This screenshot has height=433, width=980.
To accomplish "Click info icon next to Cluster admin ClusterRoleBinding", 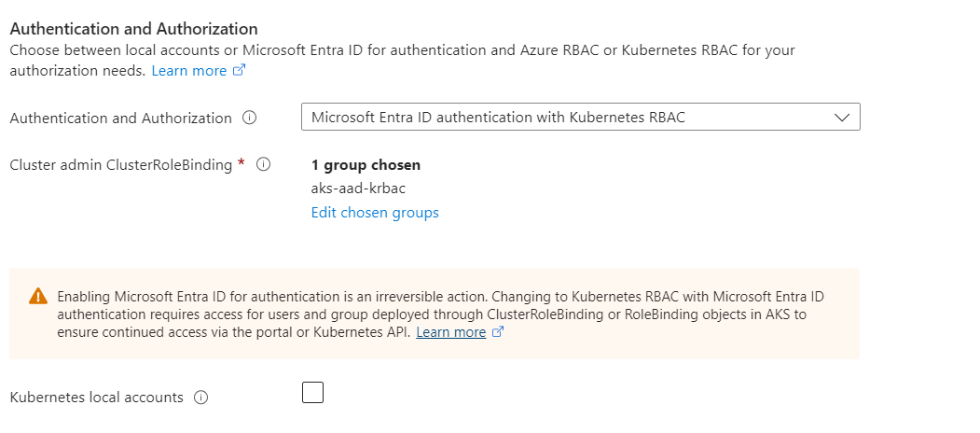I will pos(263,165).
